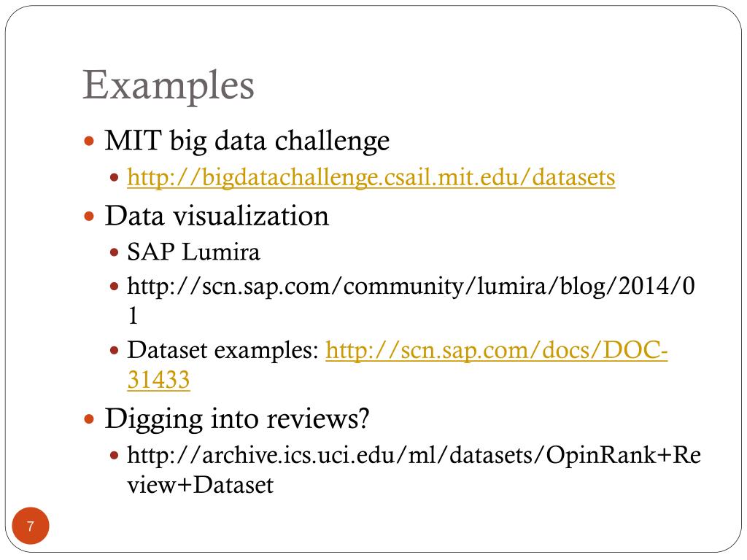Open the scn.sap.com/docs/DOC- link
This screenshot has height=560, width=747.
click(x=496, y=351)
